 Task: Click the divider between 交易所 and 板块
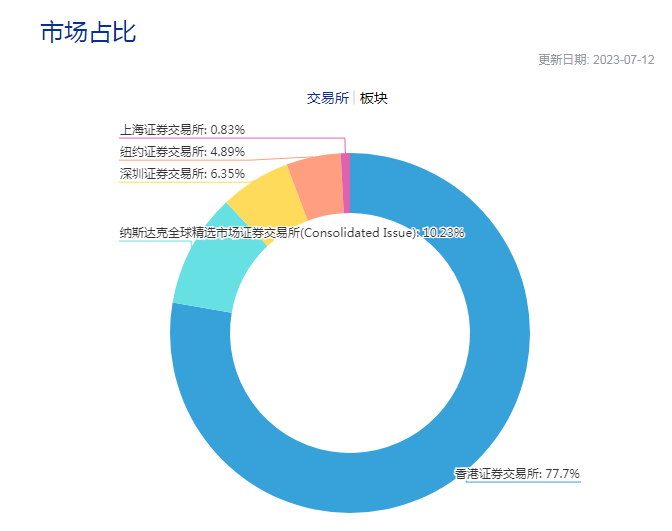[354, 98]
